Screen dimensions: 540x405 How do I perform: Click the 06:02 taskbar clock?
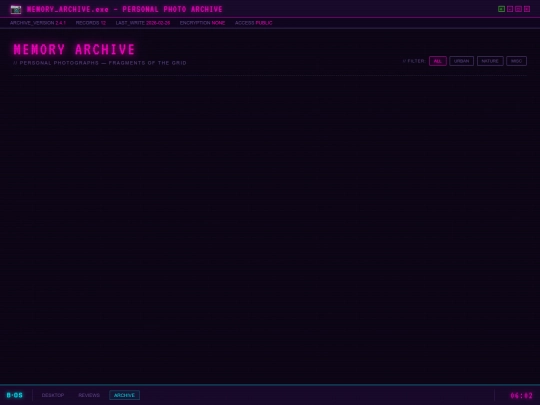(521, 395)
